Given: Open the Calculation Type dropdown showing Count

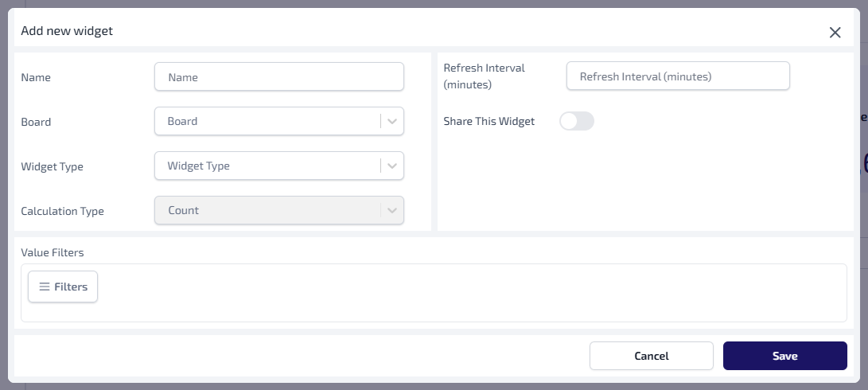Looking at the screenshot, I should point(267,211).
